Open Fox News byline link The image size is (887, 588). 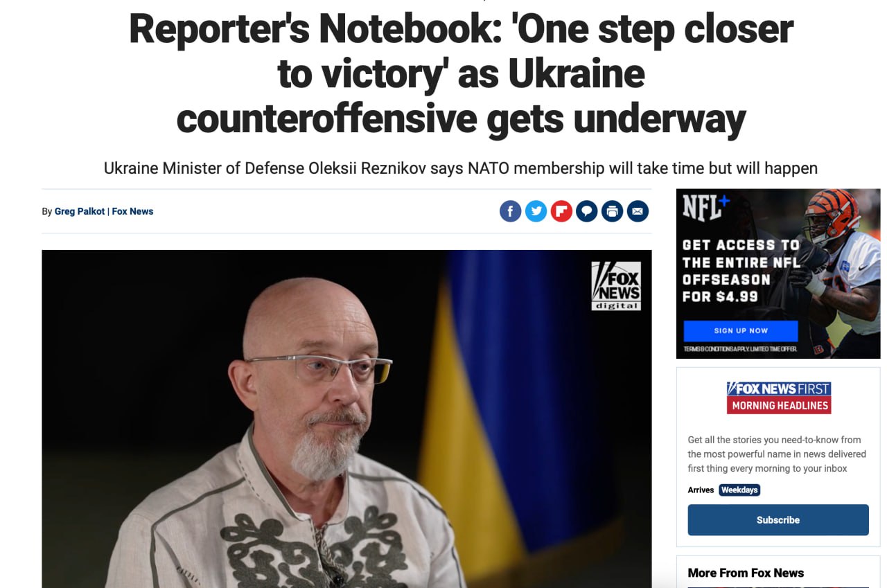[132, 211]
